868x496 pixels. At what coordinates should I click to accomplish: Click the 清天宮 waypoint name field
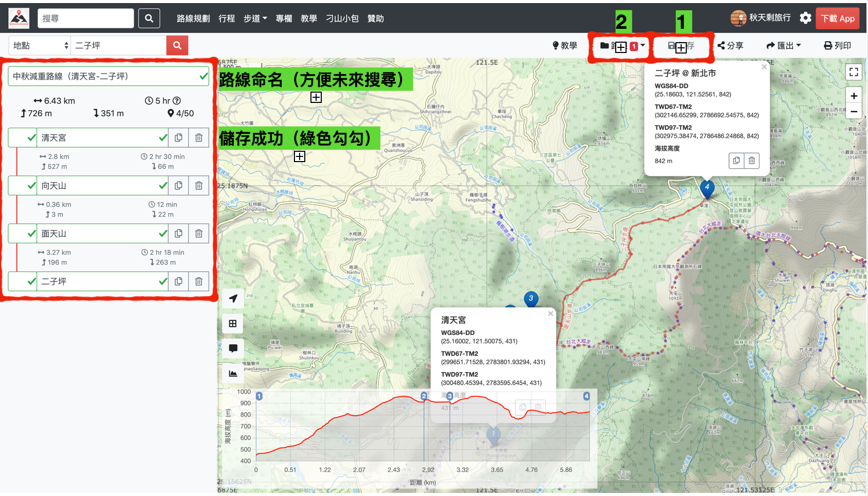click(102, 137)
